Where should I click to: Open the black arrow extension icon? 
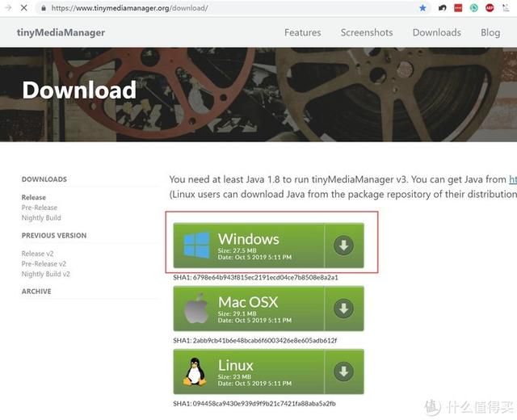pyautogui.click(x=442, y=8)
